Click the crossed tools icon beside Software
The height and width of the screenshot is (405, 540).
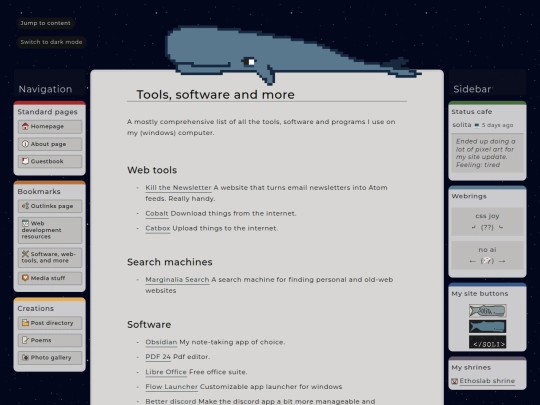(x=25, y=254)
